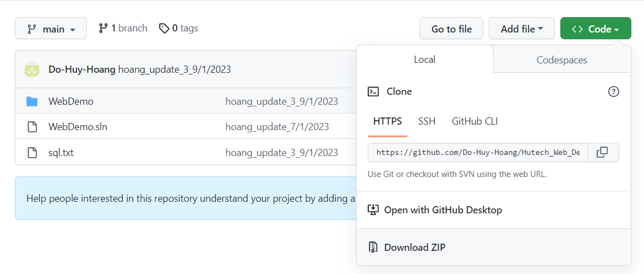Open the Do-Huy-Hoang author link
Viewport: 644px width, 274px height.
(81, 69)
